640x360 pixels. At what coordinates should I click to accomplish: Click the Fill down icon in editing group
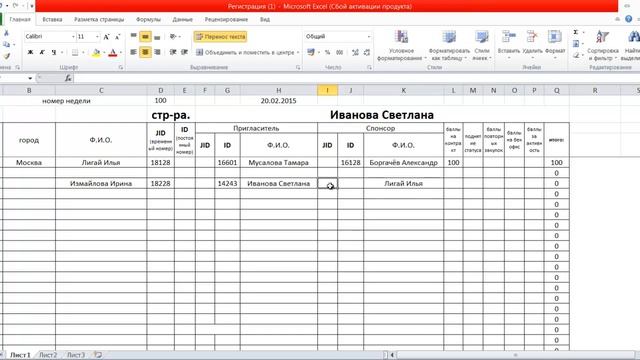point(576,44)
